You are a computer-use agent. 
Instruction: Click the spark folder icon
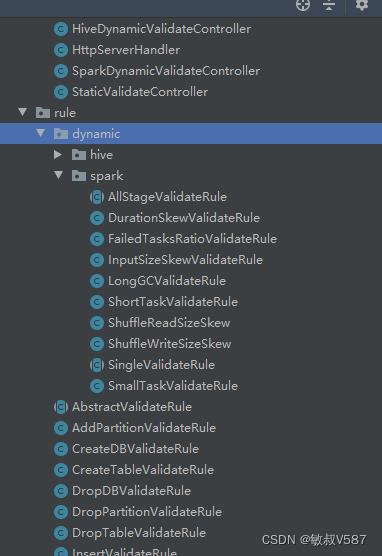coord(79,176)
